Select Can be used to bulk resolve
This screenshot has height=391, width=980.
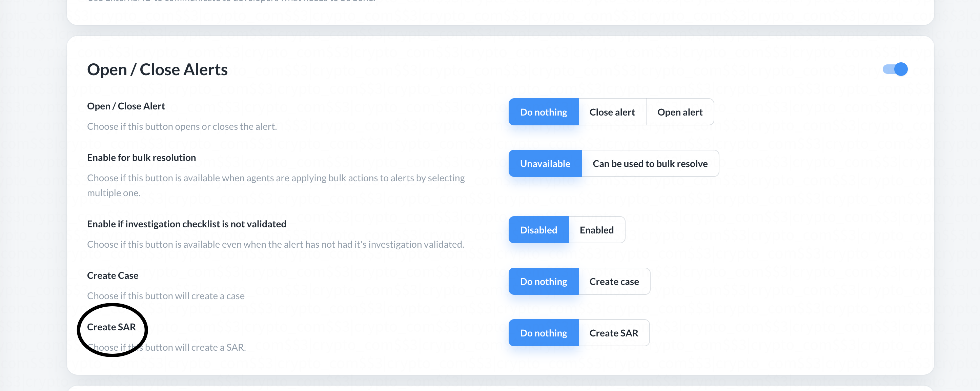point(650,164)
